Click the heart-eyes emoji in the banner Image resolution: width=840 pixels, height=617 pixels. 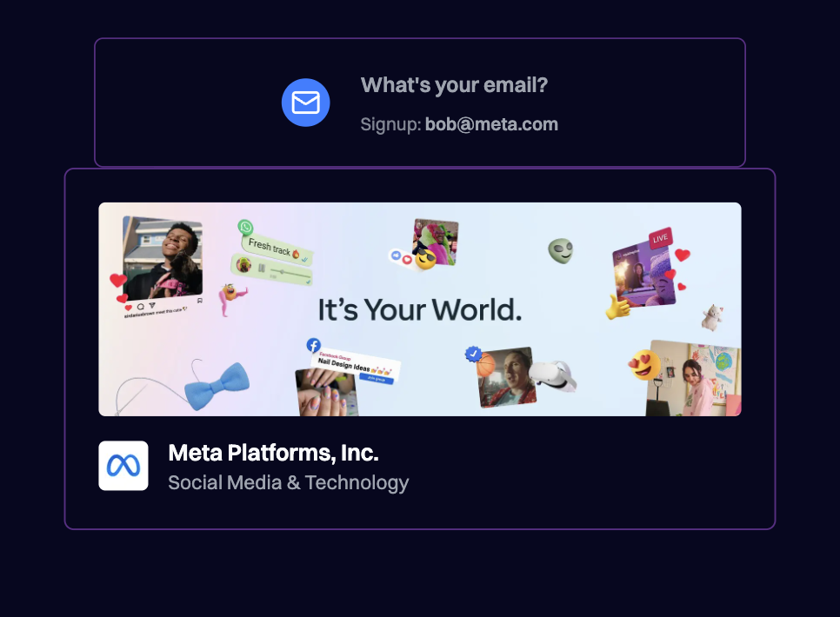[x=645, y=365]
